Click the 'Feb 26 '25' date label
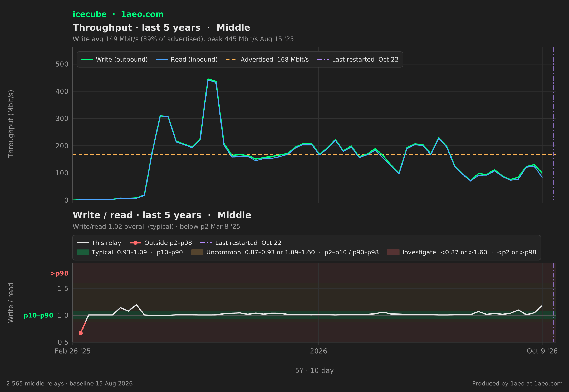Viewport: 569px width, 392px height. pos(73,351)
